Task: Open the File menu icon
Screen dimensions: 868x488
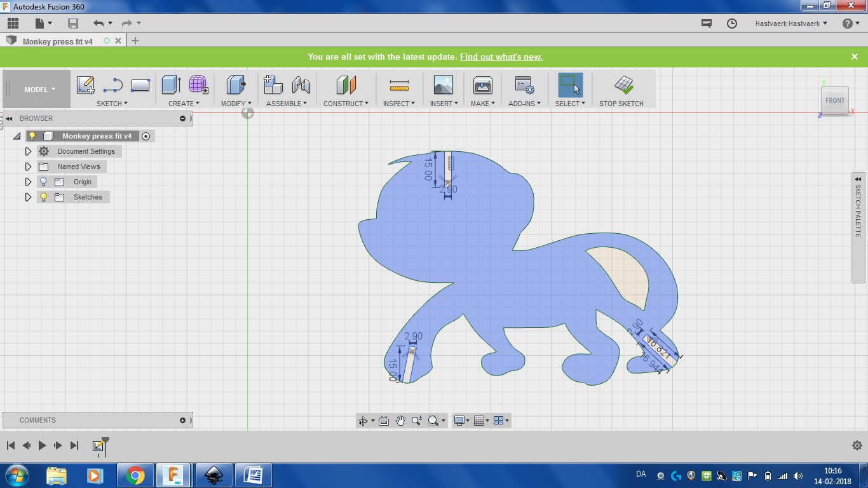Action: point(42,24)
